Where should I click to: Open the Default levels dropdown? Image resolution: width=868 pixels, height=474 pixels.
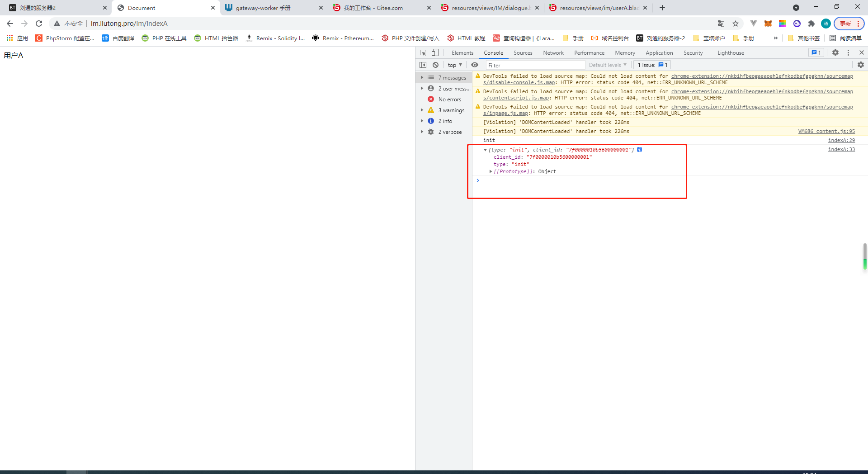(608, 65)
